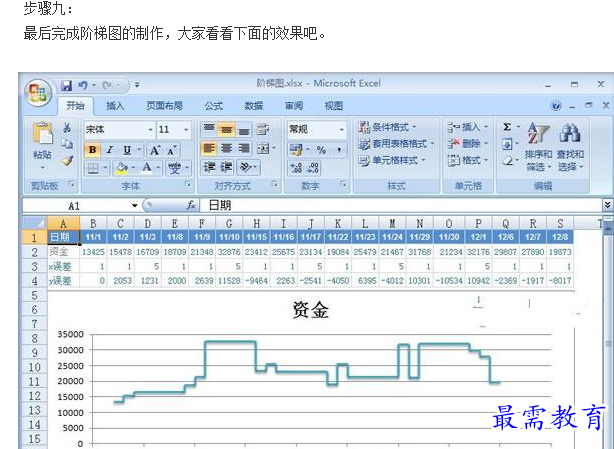Align text to middle of cell
Image resolution: width=614 pixels, height=449 pixels.
tap(226, 128)
